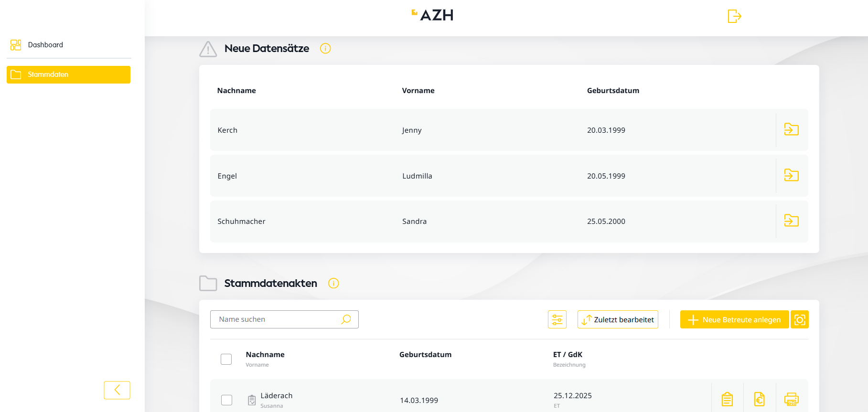Show info for Stammdatenakten
868x412 pixels.
[x=333, y=283]
